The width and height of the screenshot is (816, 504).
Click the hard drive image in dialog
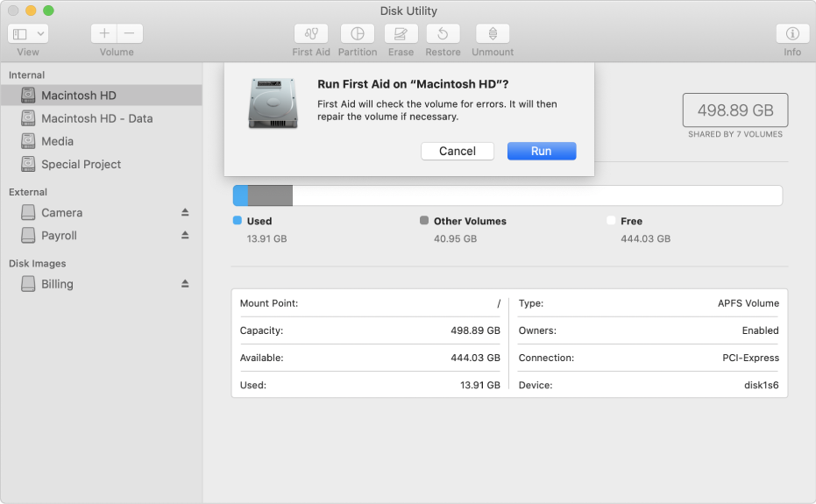pyautogui.click(x=273, y=103)
